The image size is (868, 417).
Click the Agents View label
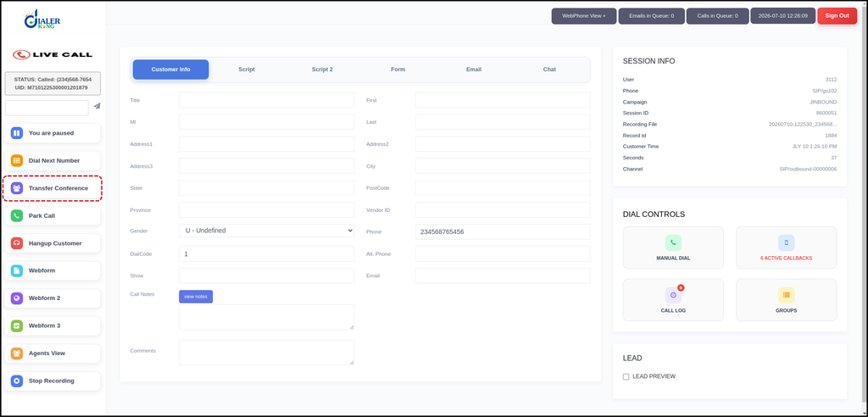click(47, 353)
